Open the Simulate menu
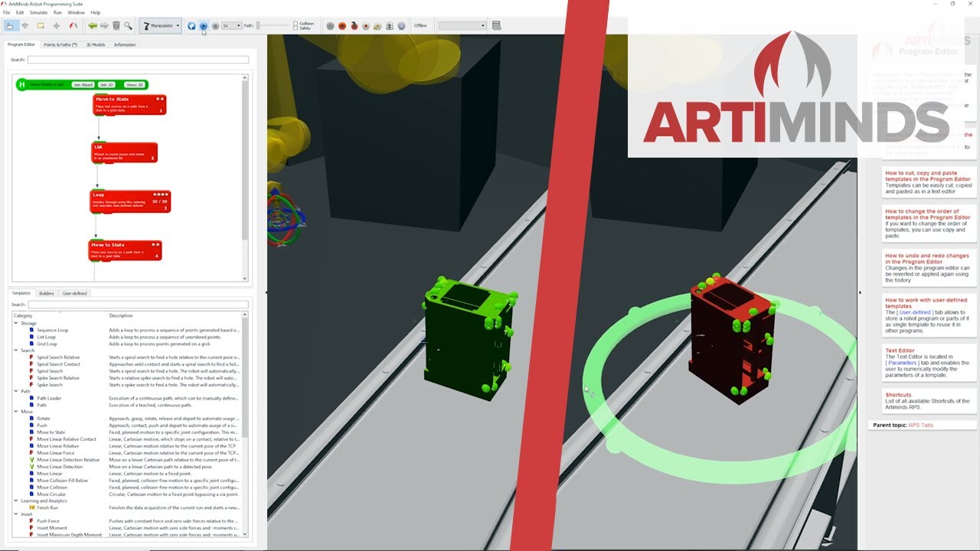This screenshot has height=551, width=980. tap(38, 12)
